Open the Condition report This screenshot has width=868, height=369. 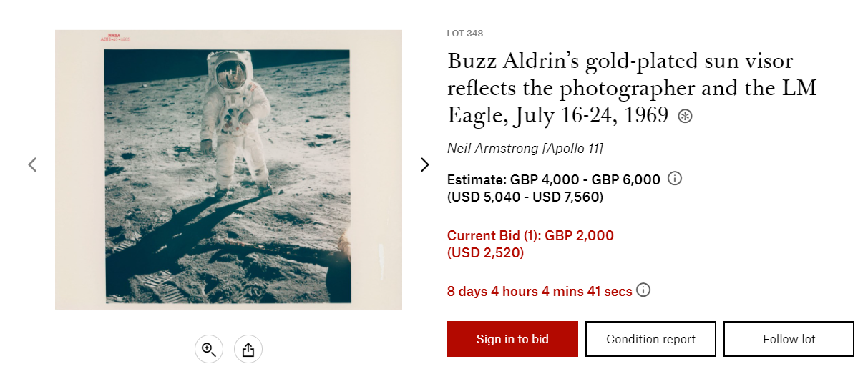pyautogui.click(x=650, y=339)
